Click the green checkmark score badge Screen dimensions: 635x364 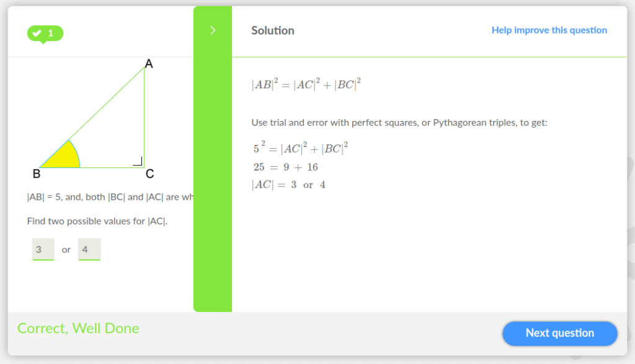pyautogui.click(x=45, y=33)
